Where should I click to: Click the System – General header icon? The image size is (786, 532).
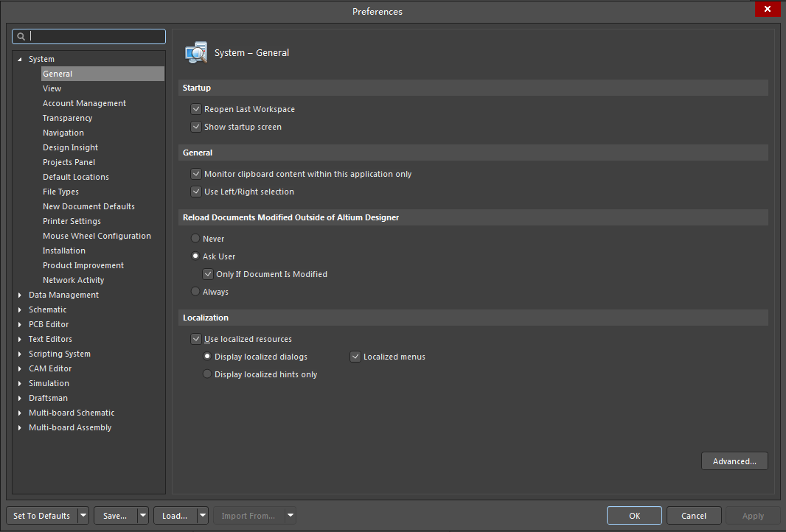click(196, 52)
